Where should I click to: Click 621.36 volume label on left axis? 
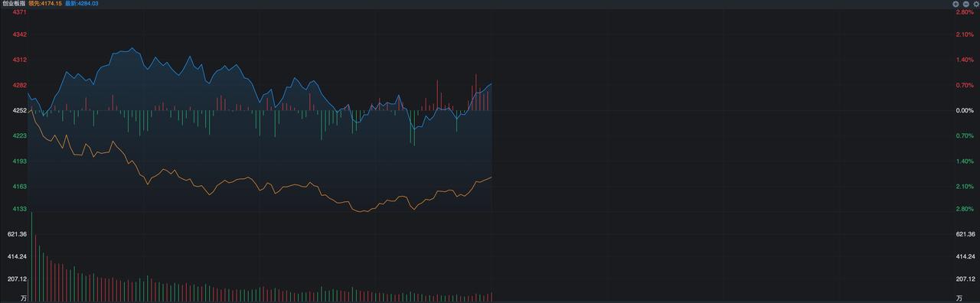click(x=18, y=233)
